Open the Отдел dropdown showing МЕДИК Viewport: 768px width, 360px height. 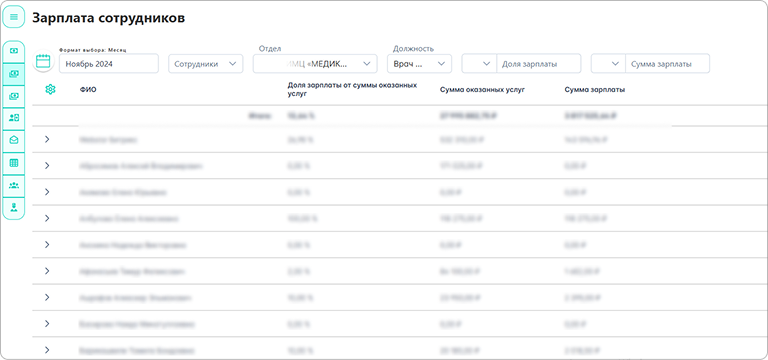tap(315, 64)
